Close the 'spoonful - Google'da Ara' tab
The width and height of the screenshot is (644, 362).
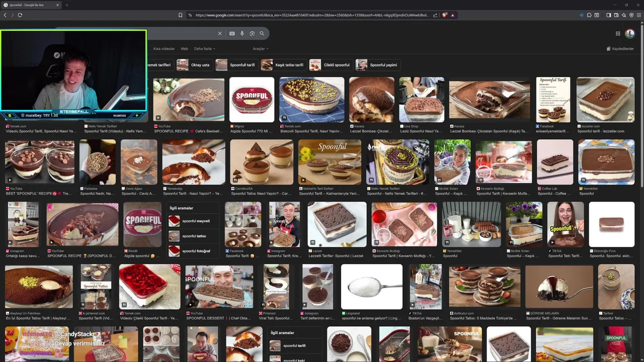pyautogui.click(x=57, y=5)
